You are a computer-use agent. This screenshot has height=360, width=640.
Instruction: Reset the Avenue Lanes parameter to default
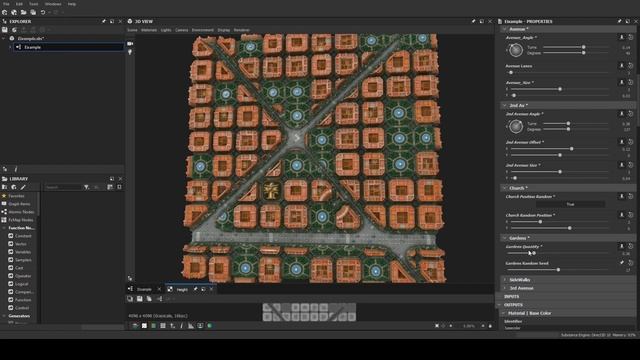631,66
